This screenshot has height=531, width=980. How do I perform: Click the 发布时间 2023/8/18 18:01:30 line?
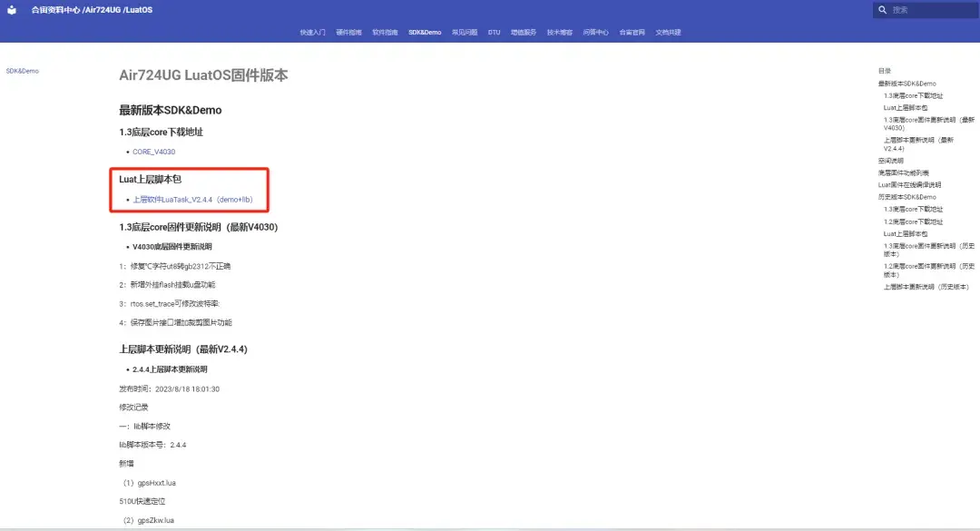[170, 389]
